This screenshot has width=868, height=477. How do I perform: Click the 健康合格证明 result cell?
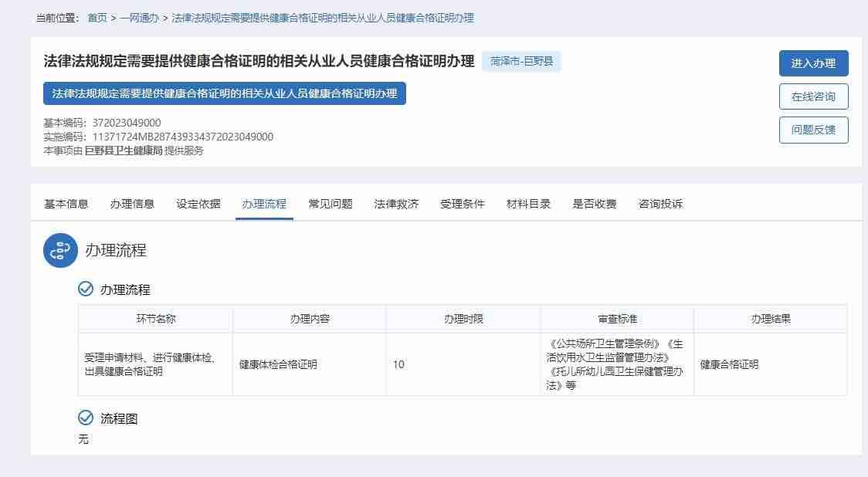click(x=771, y=364)
